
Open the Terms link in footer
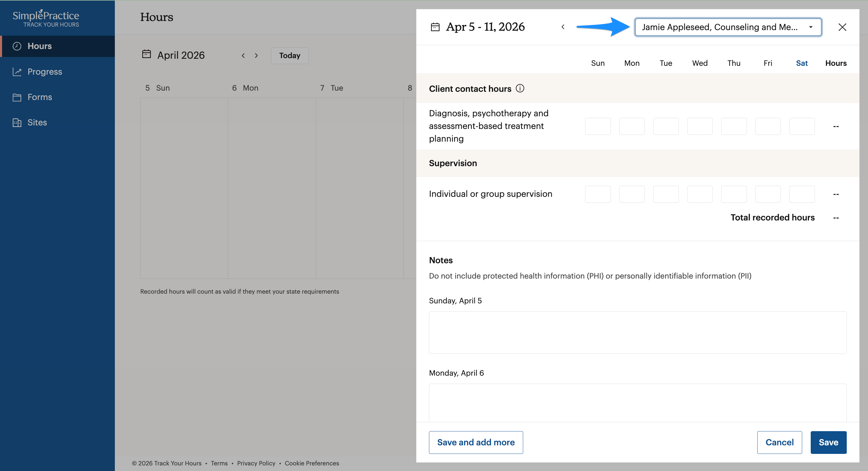(219, 463)
